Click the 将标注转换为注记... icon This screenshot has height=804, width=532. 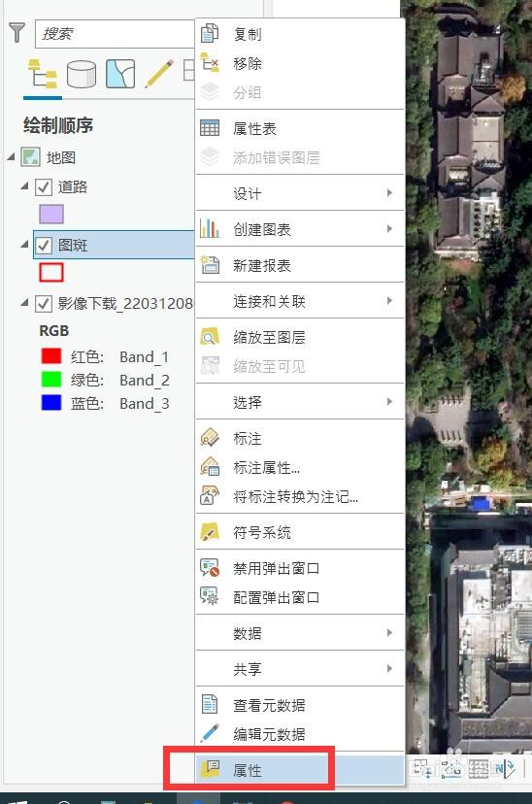coord(210,496)
